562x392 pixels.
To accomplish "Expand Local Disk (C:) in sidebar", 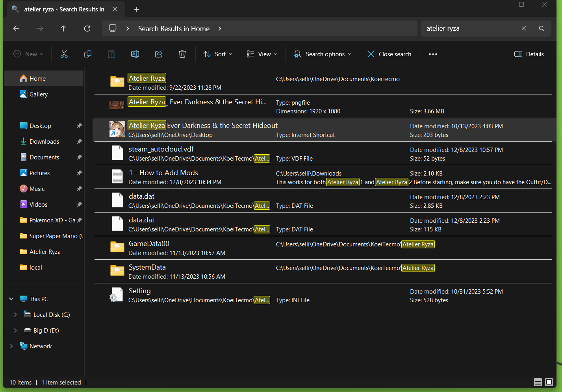I will click(15, 315).
